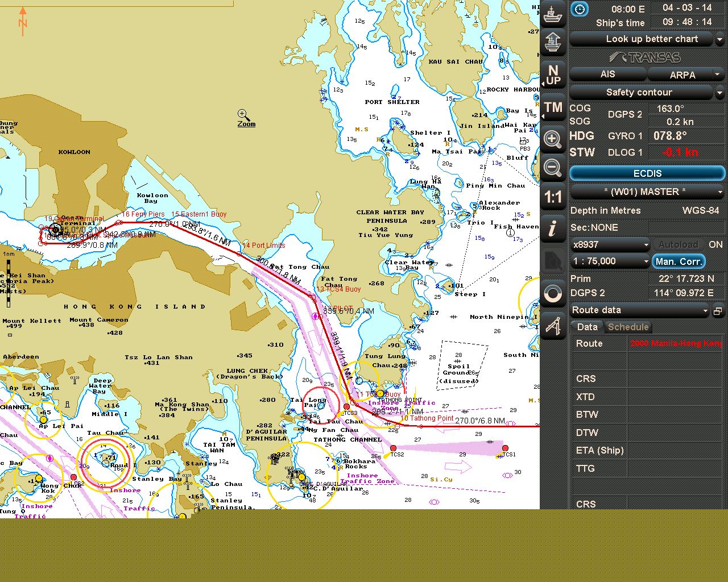Click the zoom out magnifier icon

click(x=552, y=168)
